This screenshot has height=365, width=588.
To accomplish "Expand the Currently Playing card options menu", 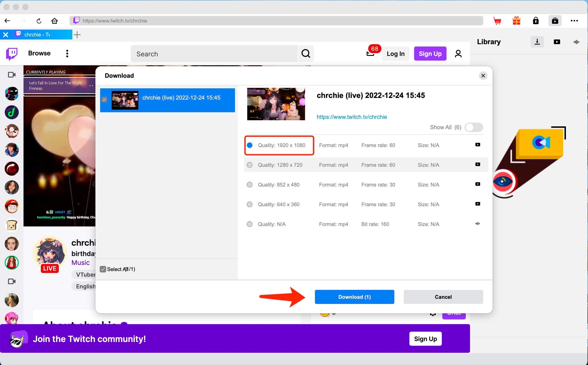I will pyautogui.click(x=91, y=86).
